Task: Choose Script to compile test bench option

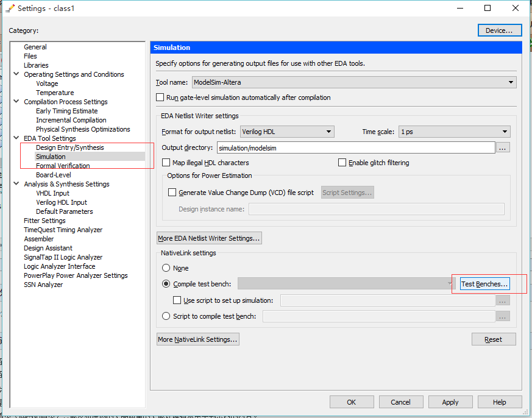Action: point(166,316)
